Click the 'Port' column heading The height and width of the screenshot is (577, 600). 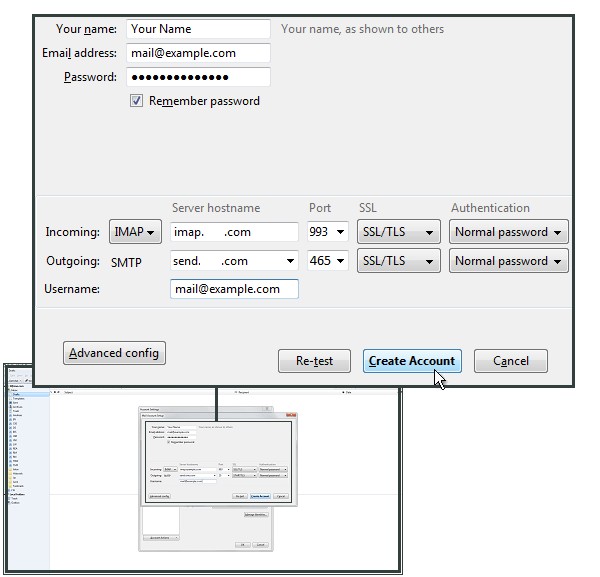pos(320,208)
